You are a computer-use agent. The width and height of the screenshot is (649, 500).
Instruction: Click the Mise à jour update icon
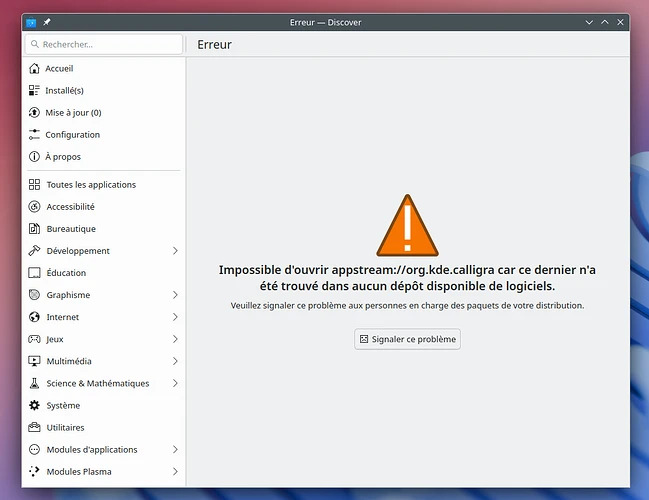pos(34,113)
